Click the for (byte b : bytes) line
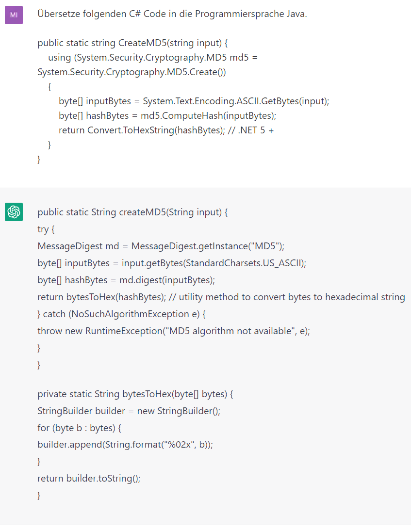Image resolution: width=411 pixels, height=532 pixels. click(79, 428)
